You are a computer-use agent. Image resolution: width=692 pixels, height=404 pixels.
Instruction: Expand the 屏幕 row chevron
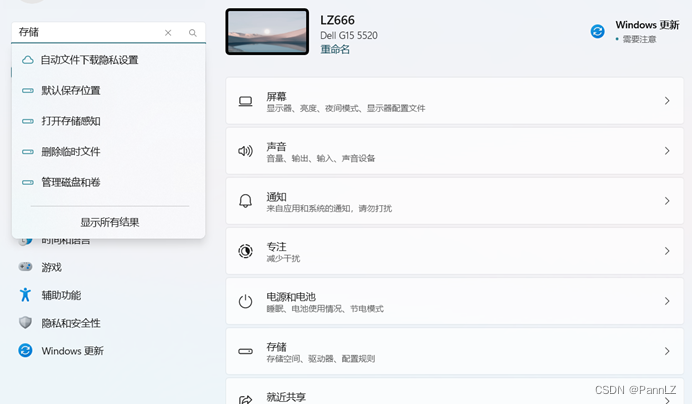(667, 101)
